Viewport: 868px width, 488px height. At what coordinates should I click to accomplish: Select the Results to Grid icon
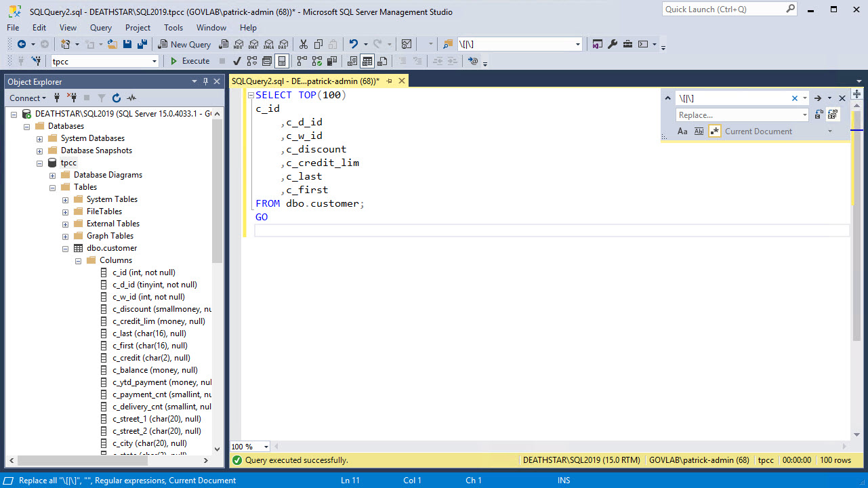click(367, 61)
